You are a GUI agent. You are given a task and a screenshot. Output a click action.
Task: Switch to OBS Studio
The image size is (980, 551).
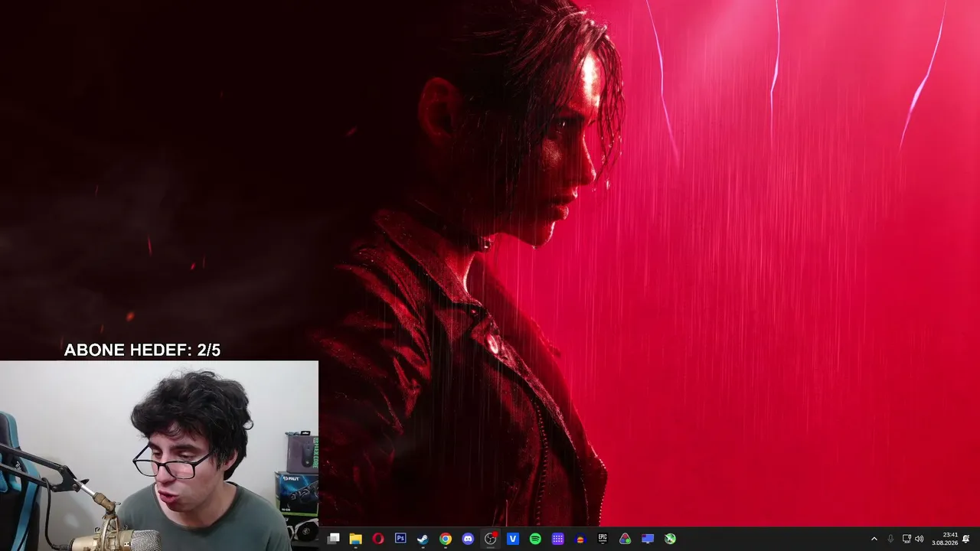click(x=491, y=539)
